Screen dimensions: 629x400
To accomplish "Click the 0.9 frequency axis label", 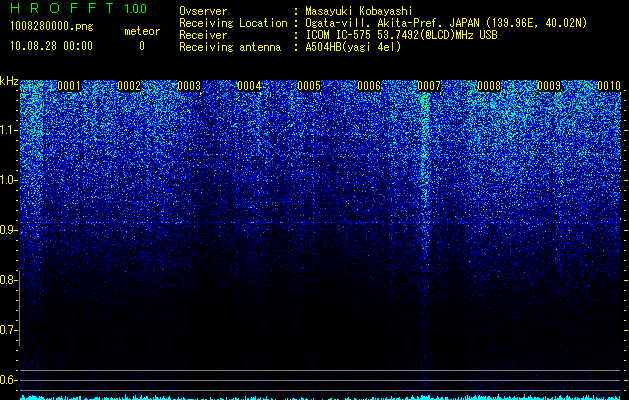I will tap(8, 230).
